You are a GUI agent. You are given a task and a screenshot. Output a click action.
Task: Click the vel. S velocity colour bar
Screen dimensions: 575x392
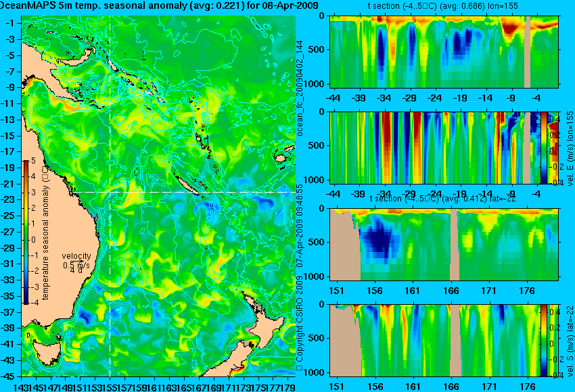[543, 341]
